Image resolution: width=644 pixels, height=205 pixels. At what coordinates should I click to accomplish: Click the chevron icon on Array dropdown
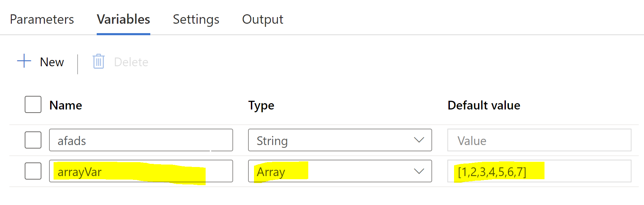(419, 171)
